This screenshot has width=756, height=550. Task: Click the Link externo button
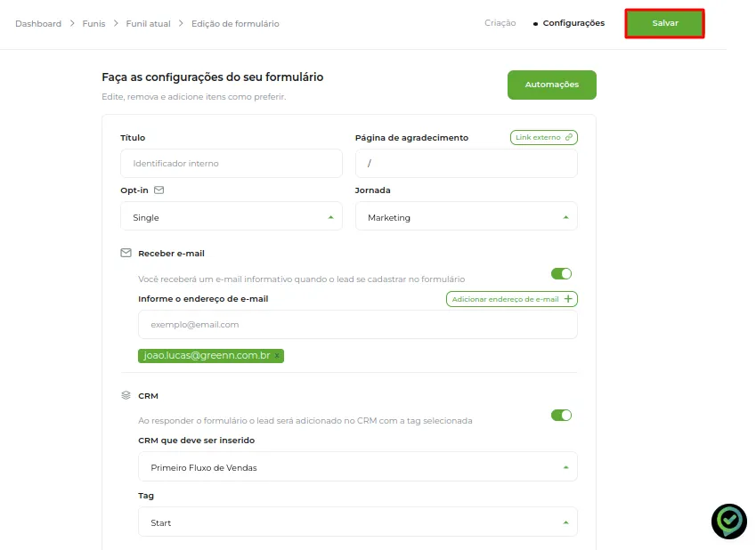pyautogui.click(x=543, y=137)
